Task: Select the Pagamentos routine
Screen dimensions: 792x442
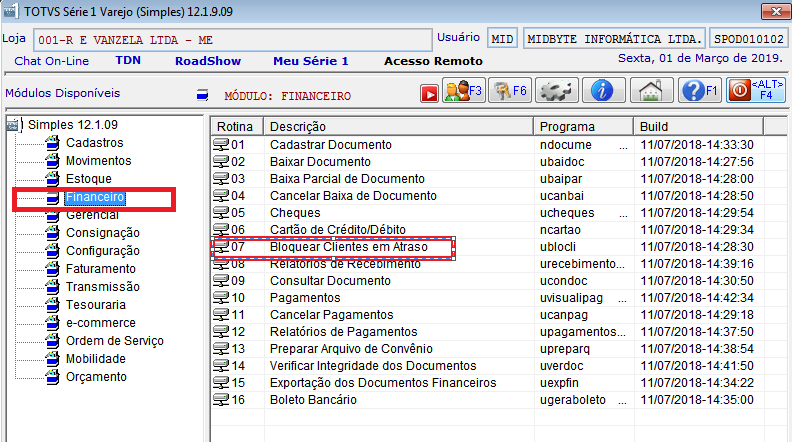Action: 305,298
